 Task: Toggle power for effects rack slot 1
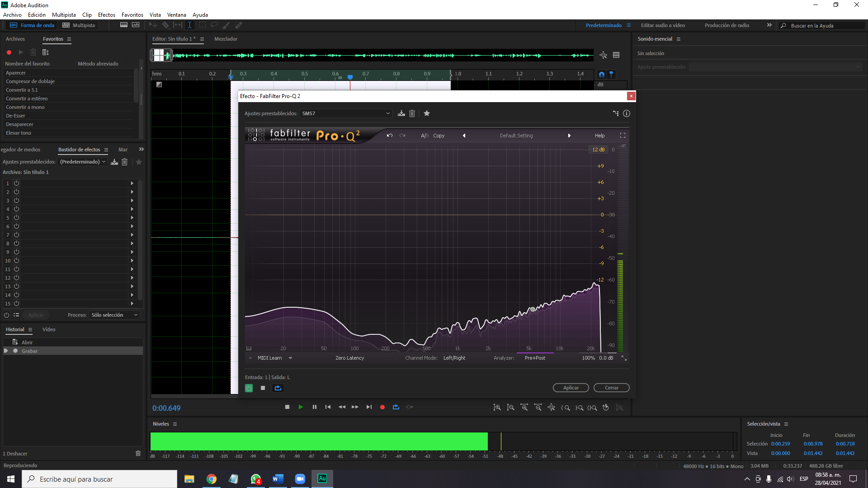[x=16, y=183]
